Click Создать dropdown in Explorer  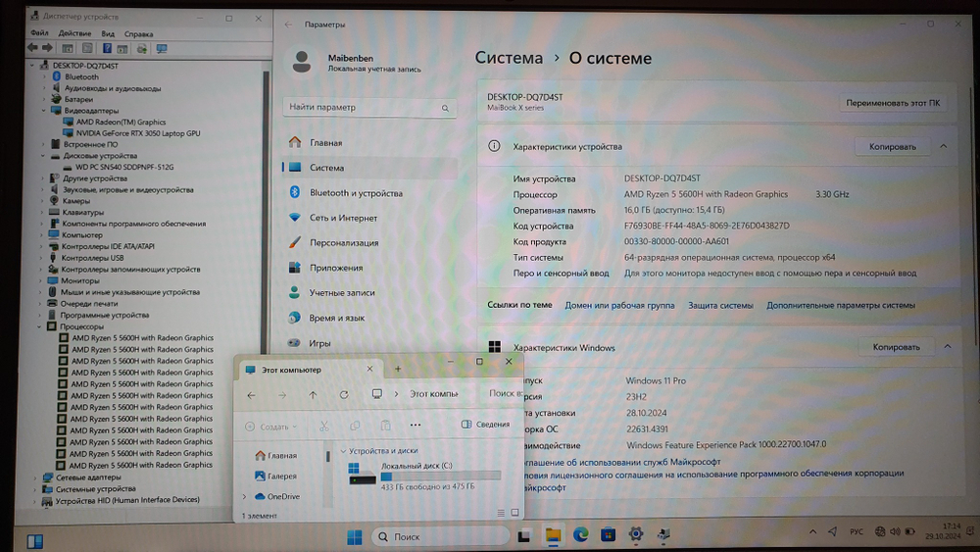click(271, 427)
